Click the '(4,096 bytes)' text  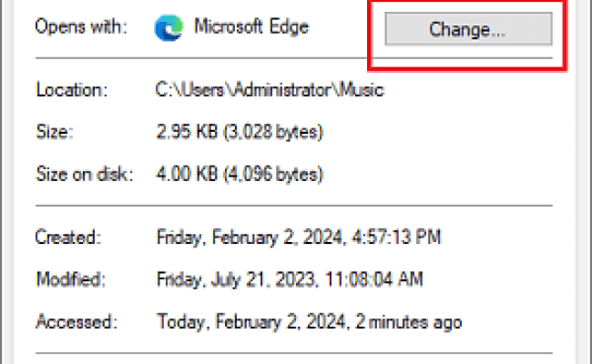tap(274, 173)
